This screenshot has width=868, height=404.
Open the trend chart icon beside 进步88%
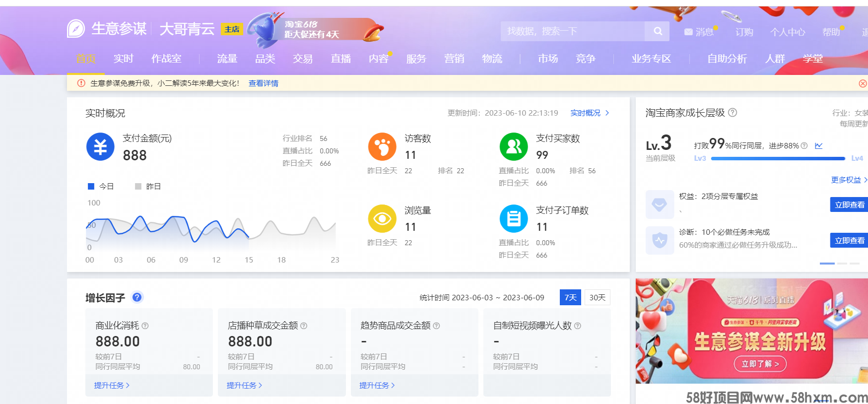pos(819,146)
